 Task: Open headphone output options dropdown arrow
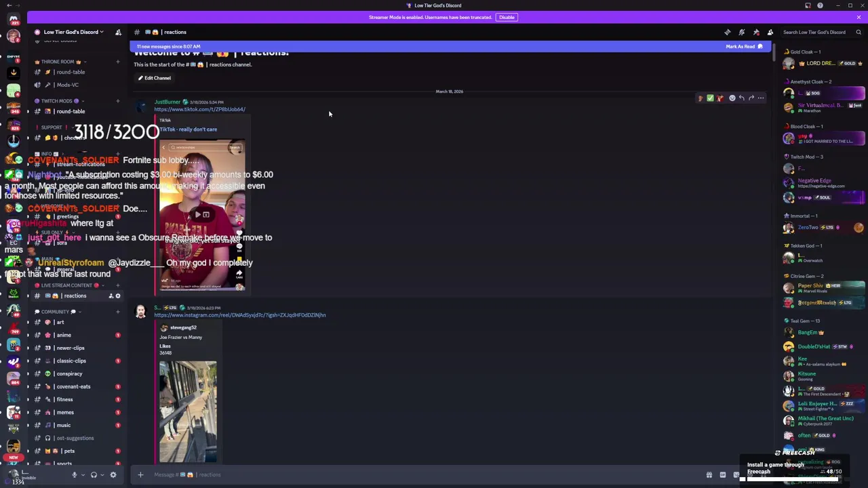click(102, 475)
